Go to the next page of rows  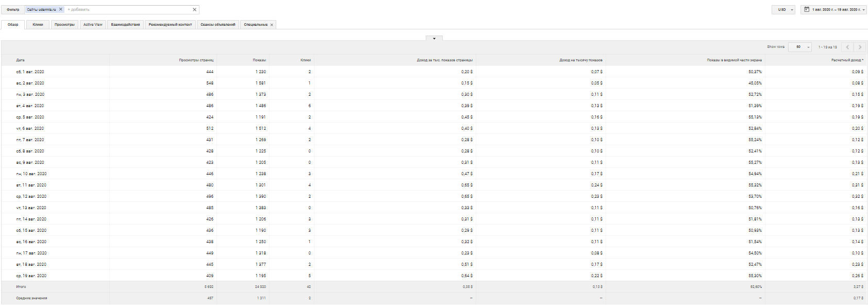860,47
